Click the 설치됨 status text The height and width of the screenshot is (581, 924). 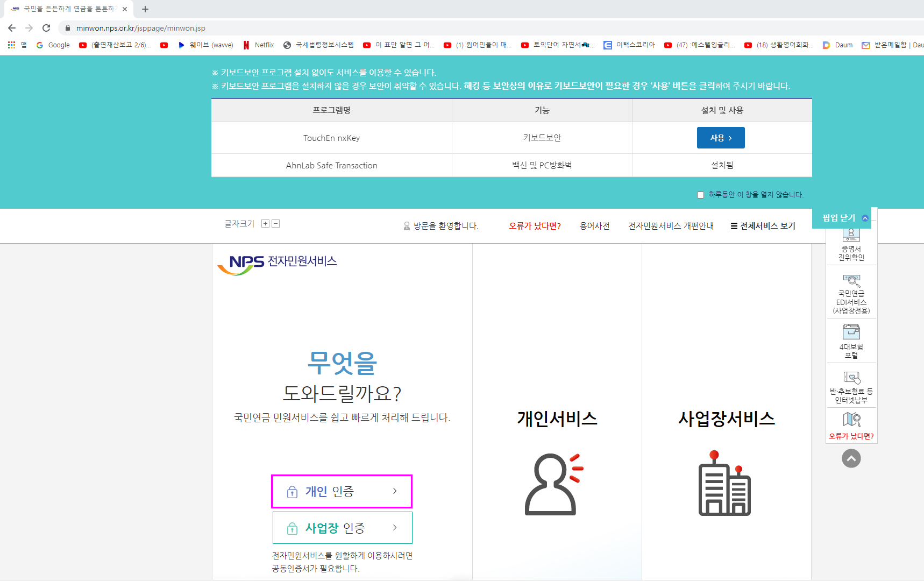722,166
